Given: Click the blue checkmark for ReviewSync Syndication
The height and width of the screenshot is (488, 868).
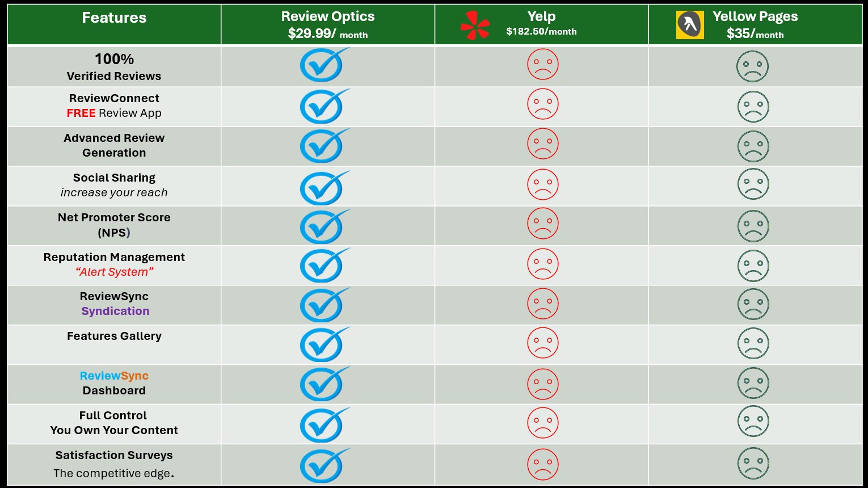Looking at the screenshot, I should pos(323,305).
